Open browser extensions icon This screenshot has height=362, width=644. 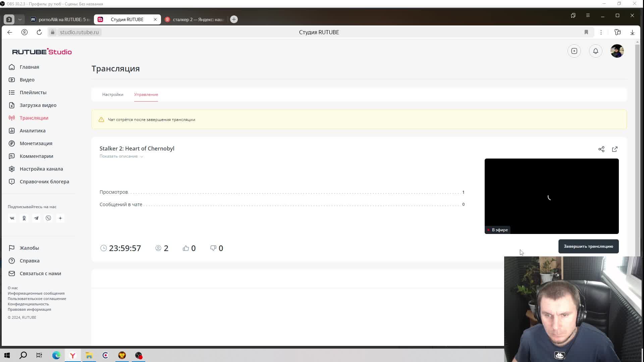[618, 32]
